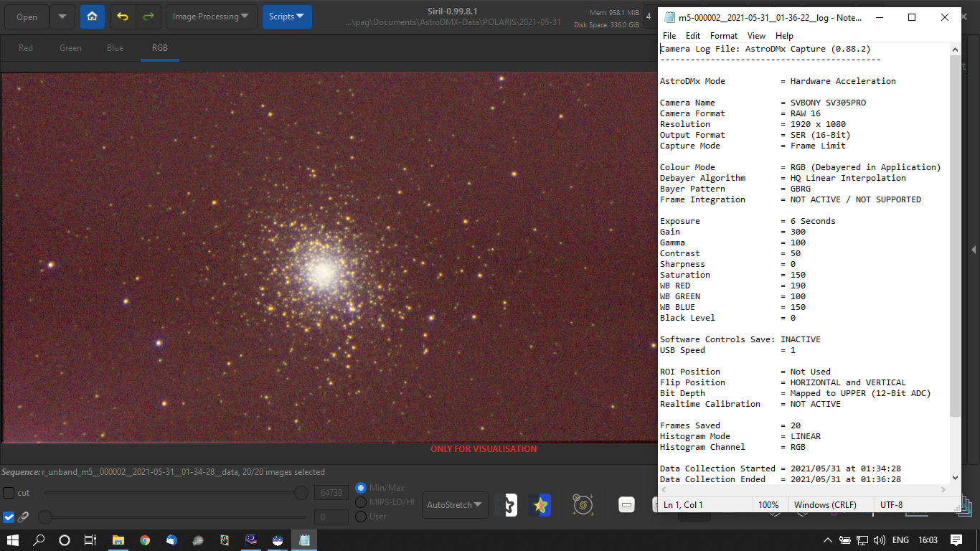Select the RGB channel tab
980x551 pixels.
[160, 48]
